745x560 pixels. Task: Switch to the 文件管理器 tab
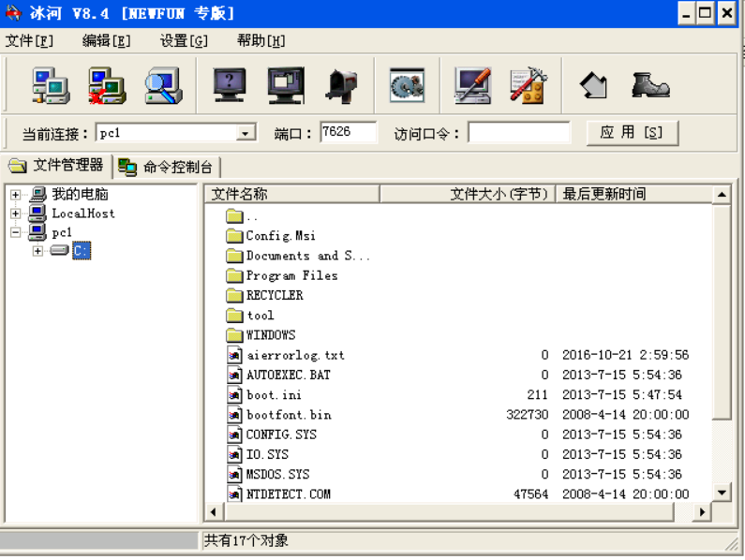57,166
